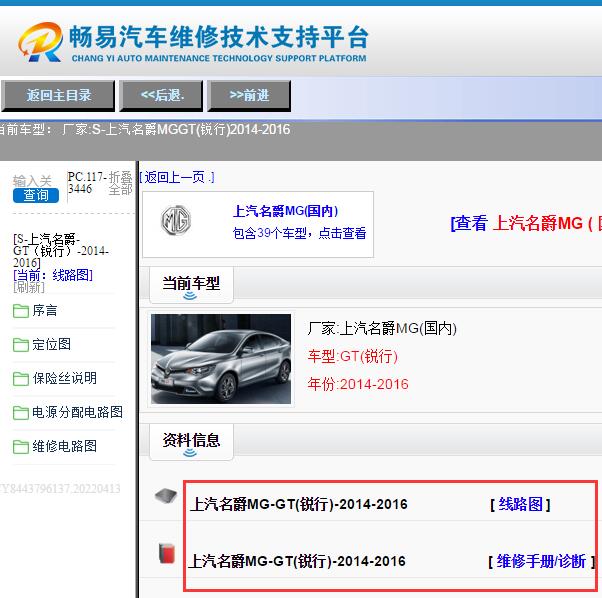Click the blue 查询 search button

click(x=36, y=195)
